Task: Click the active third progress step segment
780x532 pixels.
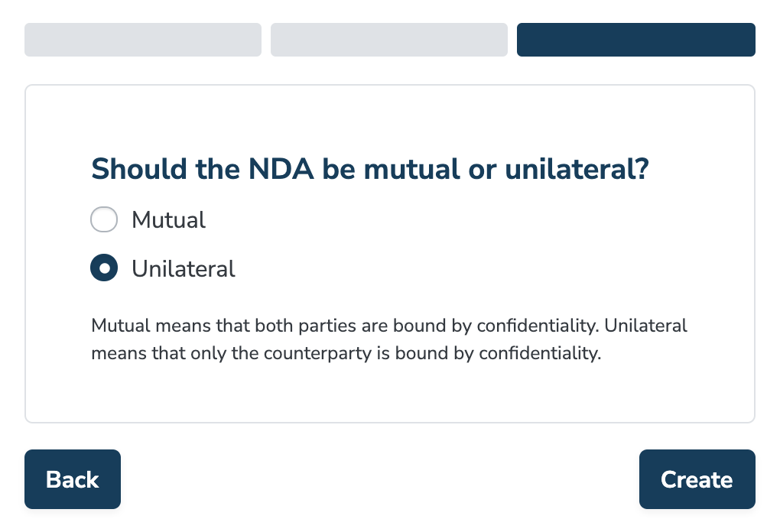Action: pos(636,40)
